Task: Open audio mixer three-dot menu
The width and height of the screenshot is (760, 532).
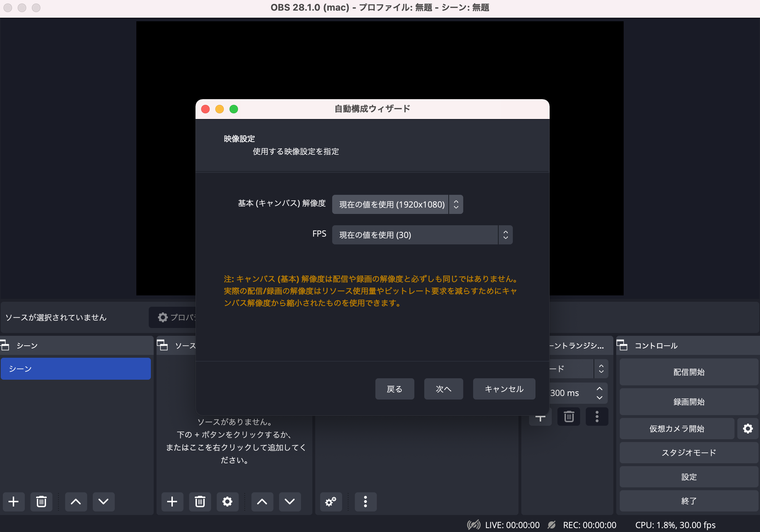Action: [365, 502]
